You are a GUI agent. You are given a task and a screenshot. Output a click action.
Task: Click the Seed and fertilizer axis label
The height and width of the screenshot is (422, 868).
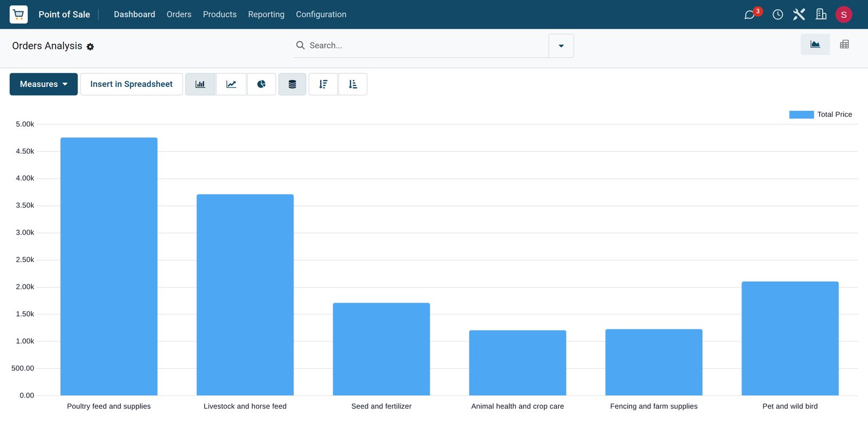coord(381,406)
